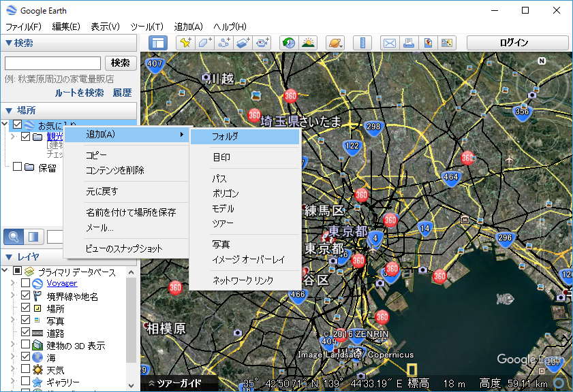The width and height of the screenshot is (573, 392).
Task: Choose 目印 in the add submenu
Action: tap(245, 157)
